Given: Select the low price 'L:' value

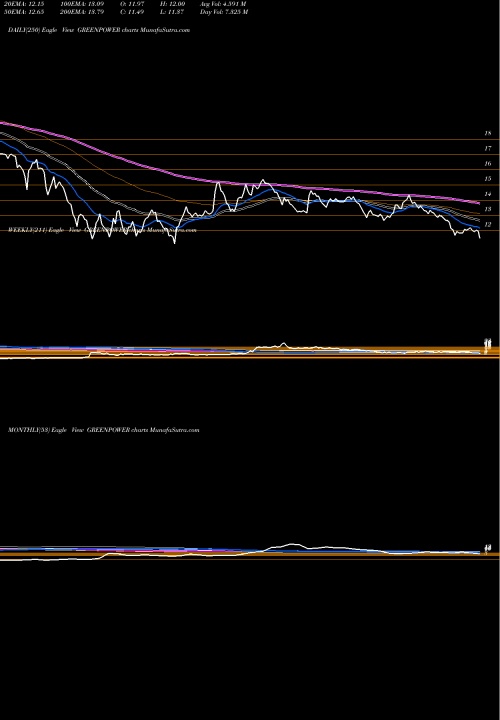Looking at the screenshot, I should click(172, 12).
